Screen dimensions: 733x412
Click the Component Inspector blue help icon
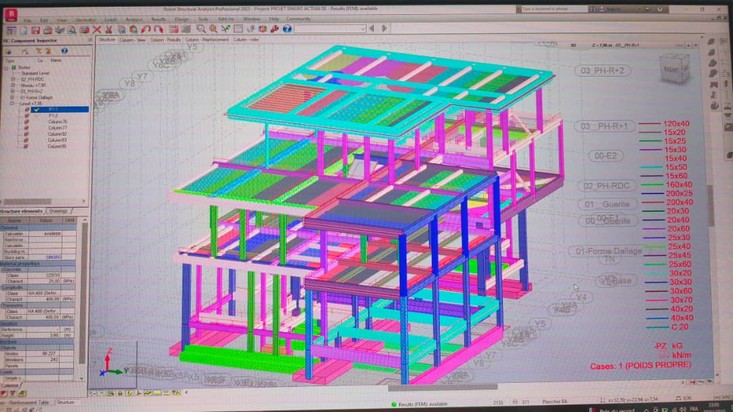pos(64,51)
